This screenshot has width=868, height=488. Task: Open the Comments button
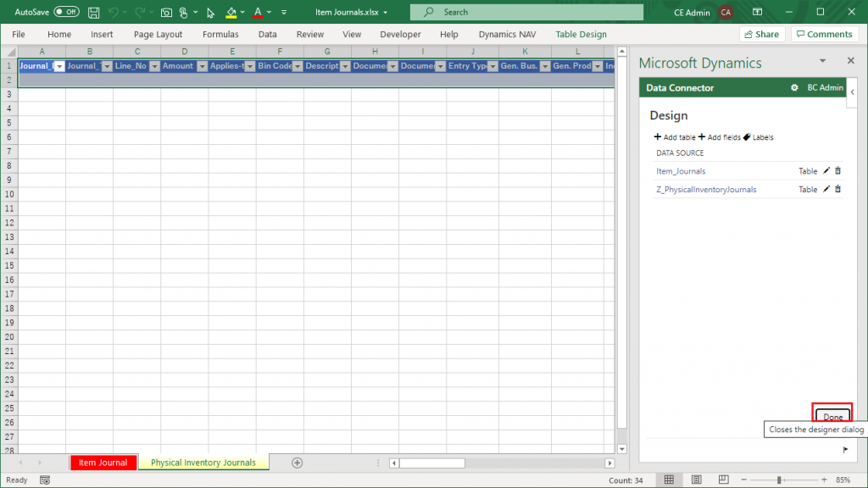click(825, 34)
